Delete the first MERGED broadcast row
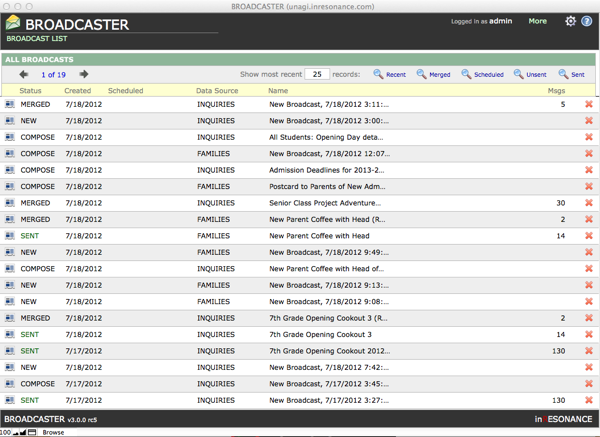This screenshot has height=437, width=600. (x=589, y=104)
